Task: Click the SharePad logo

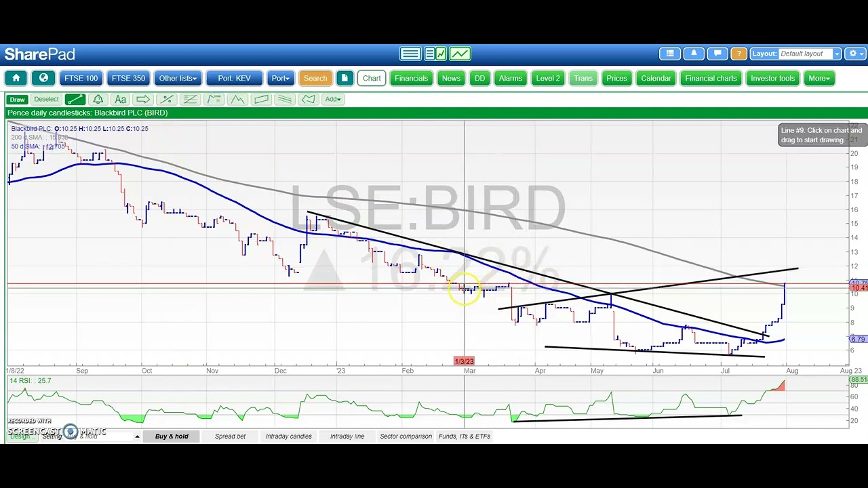Action: [39, 54]
